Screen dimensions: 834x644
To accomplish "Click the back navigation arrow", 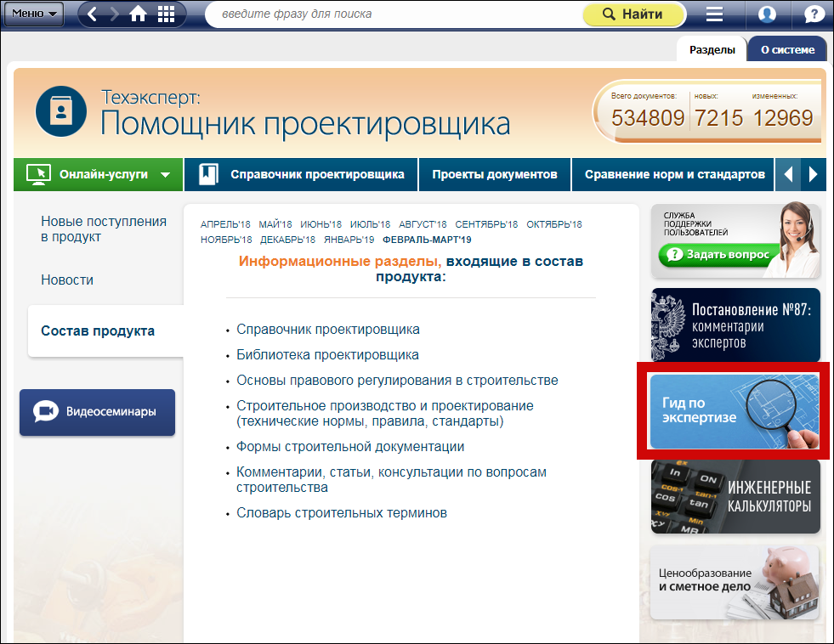I will (92, 14).
